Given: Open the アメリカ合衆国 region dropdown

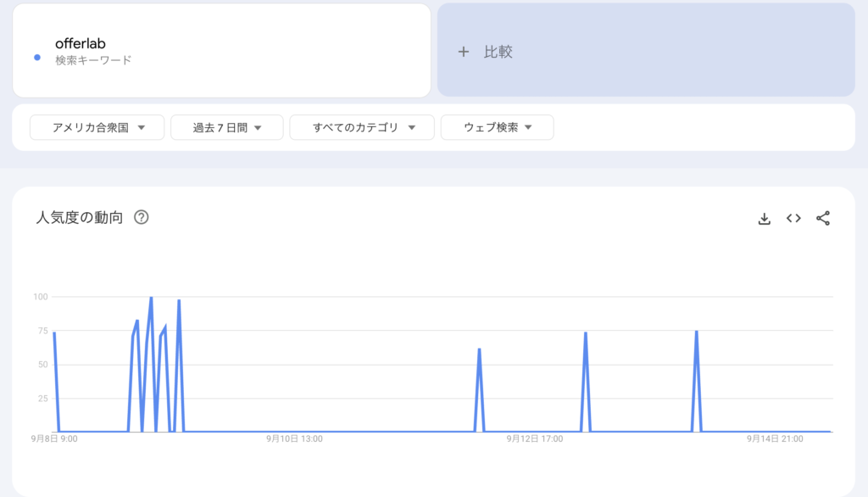Looking at the screenshot, I should 97,127.
